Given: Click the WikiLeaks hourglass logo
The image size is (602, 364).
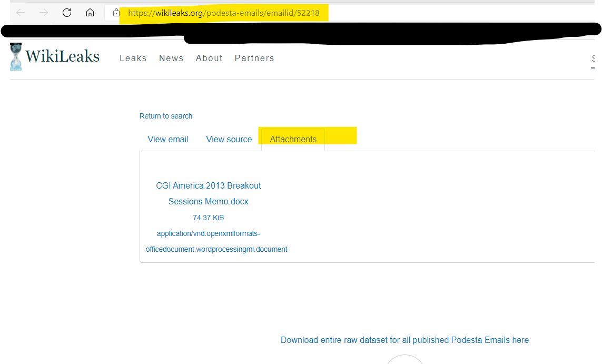Looking at the screenshot, I should (x=16, y=56).
